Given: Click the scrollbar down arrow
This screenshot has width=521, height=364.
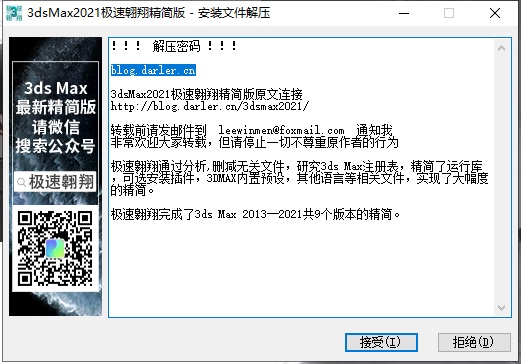Looking at the screenshot, I should [x=501, y=307].
